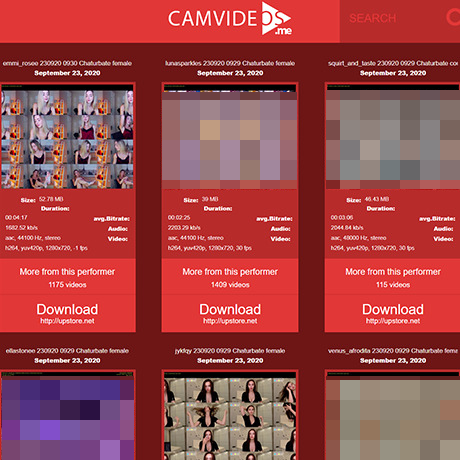This screenshot has width=460, height=460.
Task: Open the venus_afrodita 230920 0929 video title
Action: 393,351
